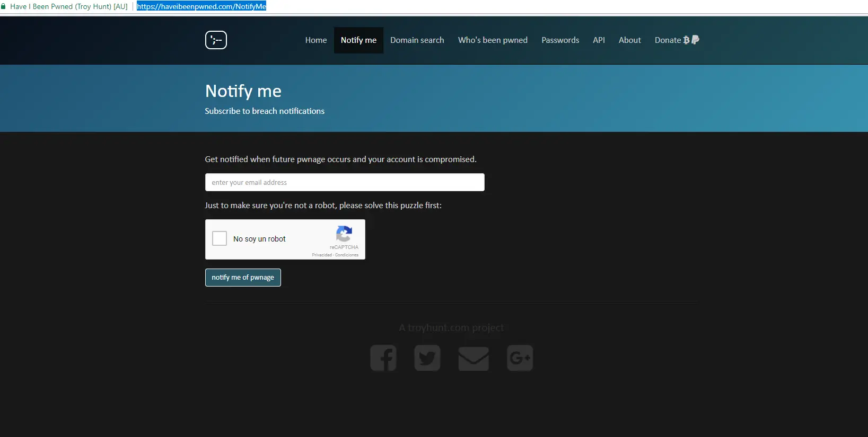
Task: Click the "notify me of pwnage" button
Action: (x=243, y=278)
